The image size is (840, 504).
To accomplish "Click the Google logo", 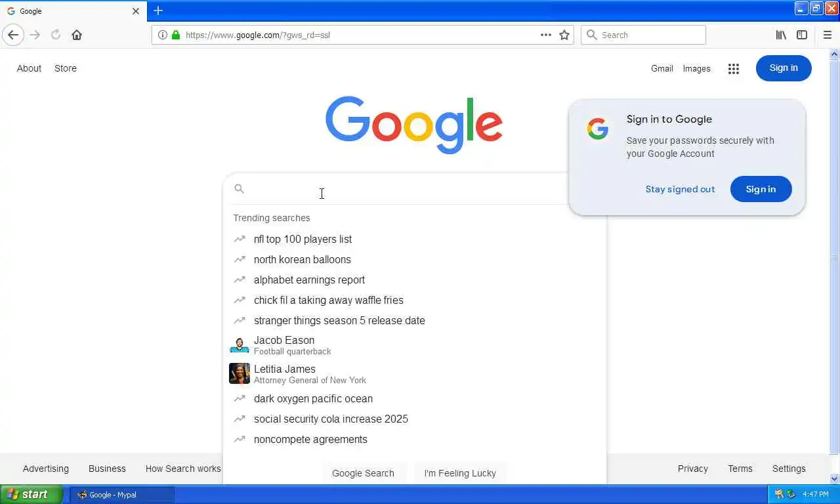I will (414, 125).
